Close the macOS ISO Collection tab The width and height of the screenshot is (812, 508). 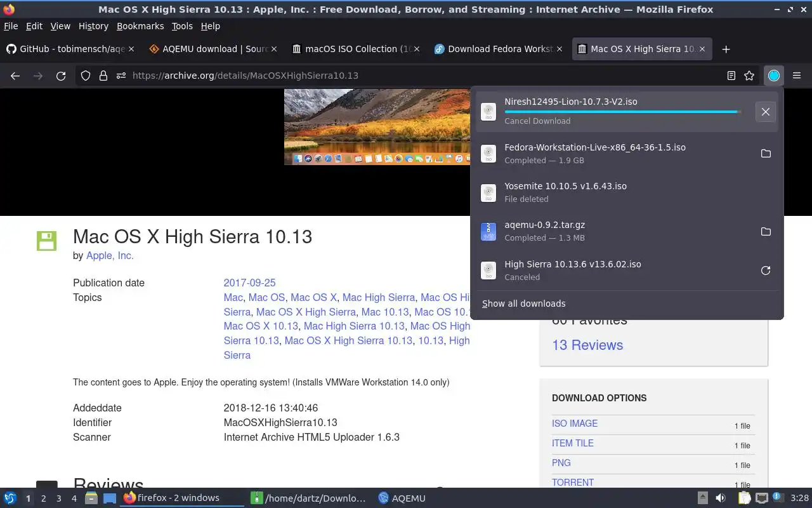pyautogui.click(x=417, y=49)
